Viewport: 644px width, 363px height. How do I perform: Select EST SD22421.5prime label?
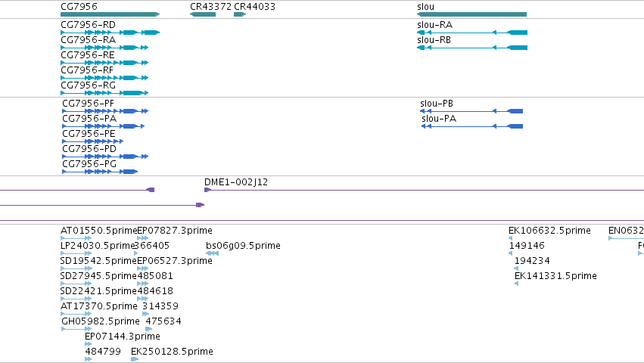[x=98, y=291]
